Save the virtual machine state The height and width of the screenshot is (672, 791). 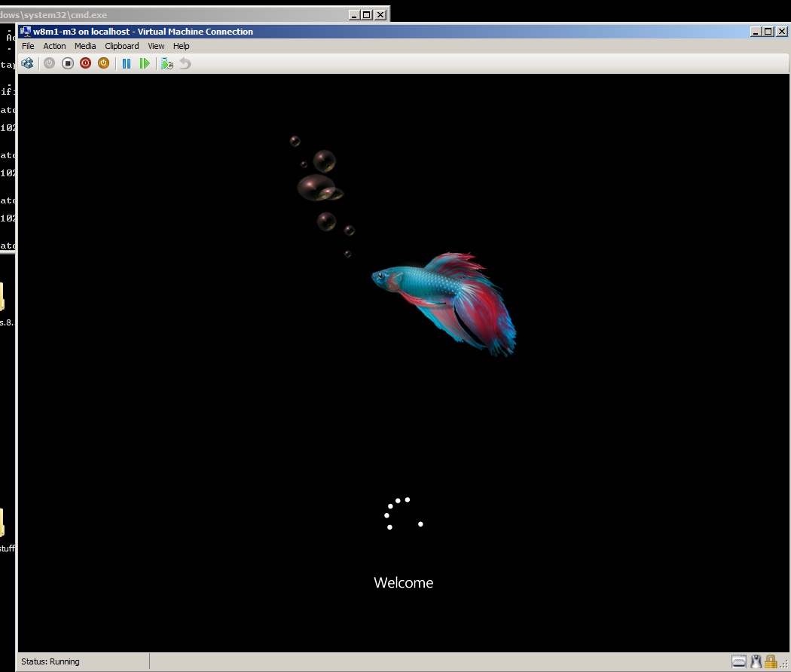(x=103, y=63)
